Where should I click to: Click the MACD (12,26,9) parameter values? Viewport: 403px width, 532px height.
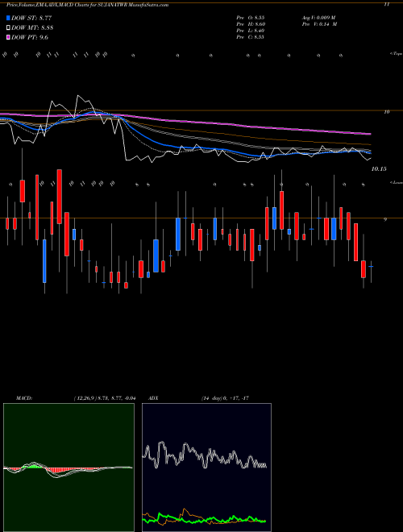click(105, 398)
